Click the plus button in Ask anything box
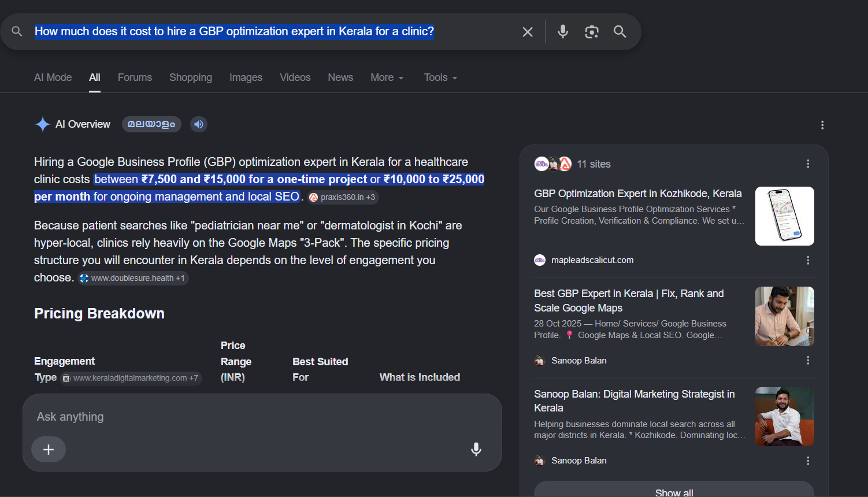 click(49, 450)
